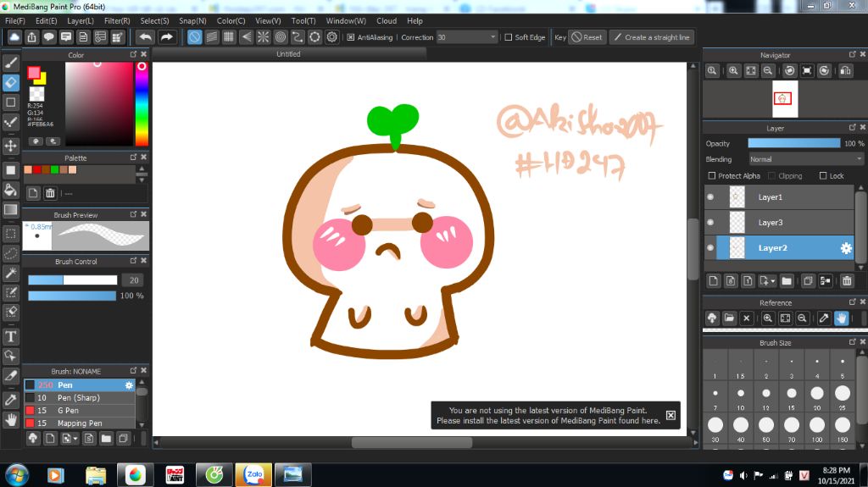
Task: Undock the Color panel
Action: [133, 54]
